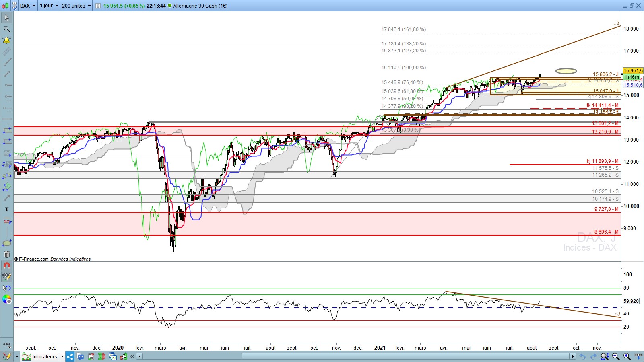Click the zoom-in magnifier with plus sign
This screenshot has height=362, width=644.
(x=627, y=356)
